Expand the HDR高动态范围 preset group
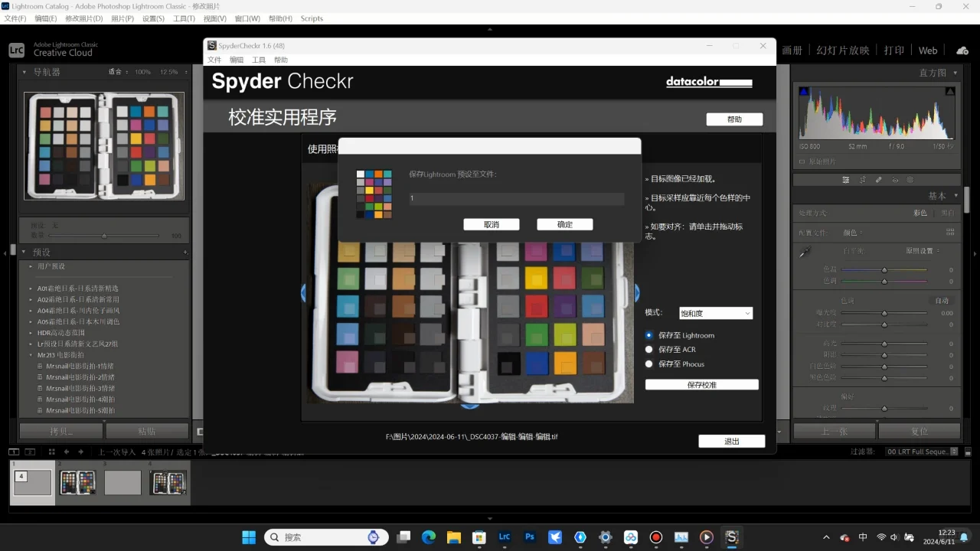 [x=31, y=333]
